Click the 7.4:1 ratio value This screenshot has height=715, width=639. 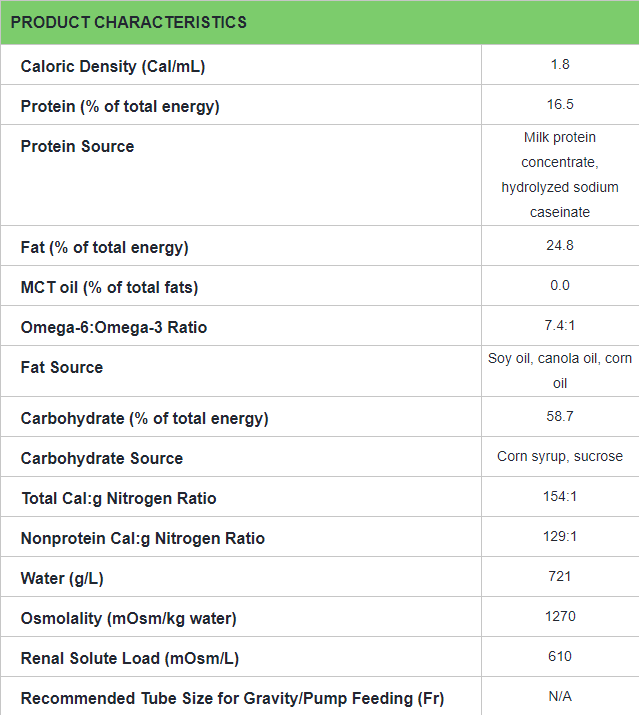click(560, 326)
